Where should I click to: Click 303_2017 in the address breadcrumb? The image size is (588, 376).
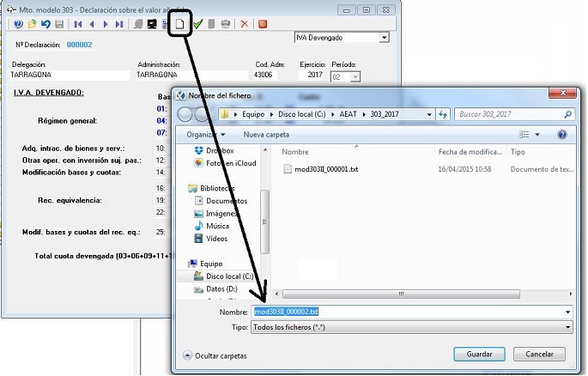coord(385,114)
